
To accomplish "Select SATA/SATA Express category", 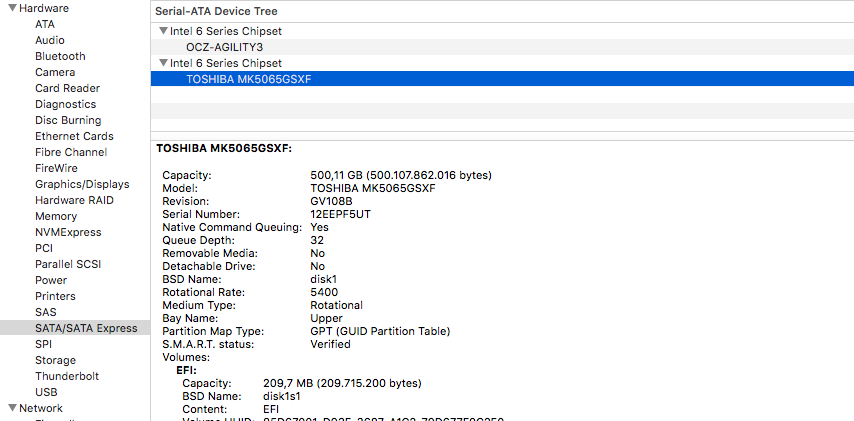I will tap(75, 328).
